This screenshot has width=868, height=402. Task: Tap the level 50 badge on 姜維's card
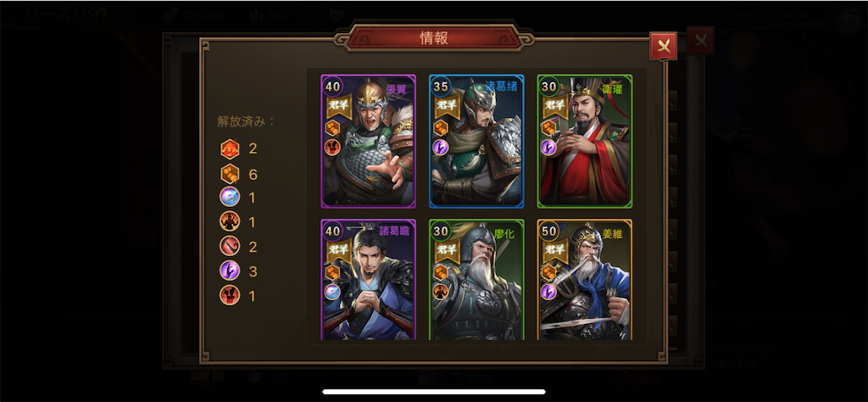pyautogui.click(x=549, y=232)
